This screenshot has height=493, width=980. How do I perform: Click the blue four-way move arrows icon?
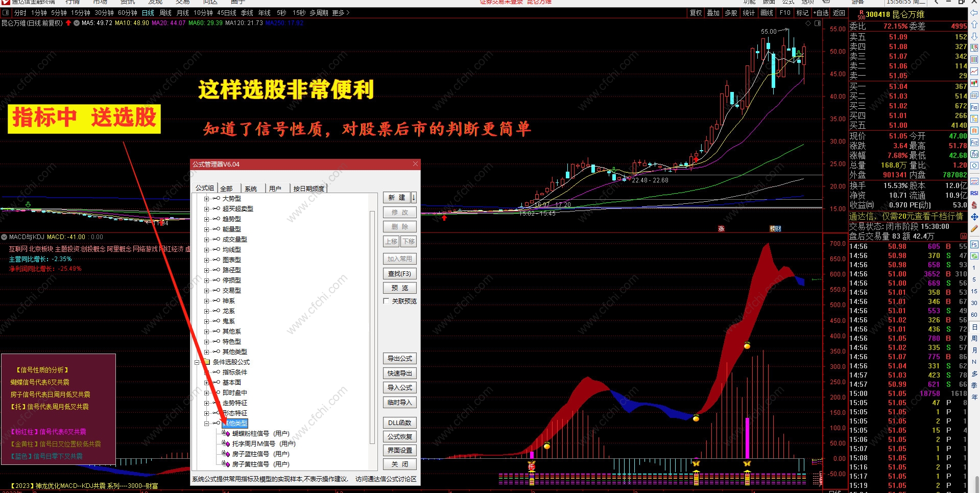(x=974, y=217)
